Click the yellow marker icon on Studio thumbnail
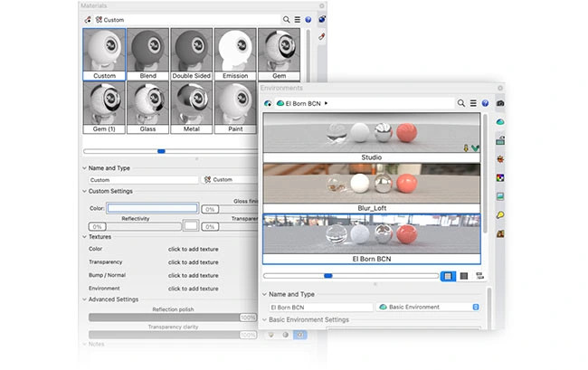This screenshot has height=370, width=588. [x=466, y=148]
